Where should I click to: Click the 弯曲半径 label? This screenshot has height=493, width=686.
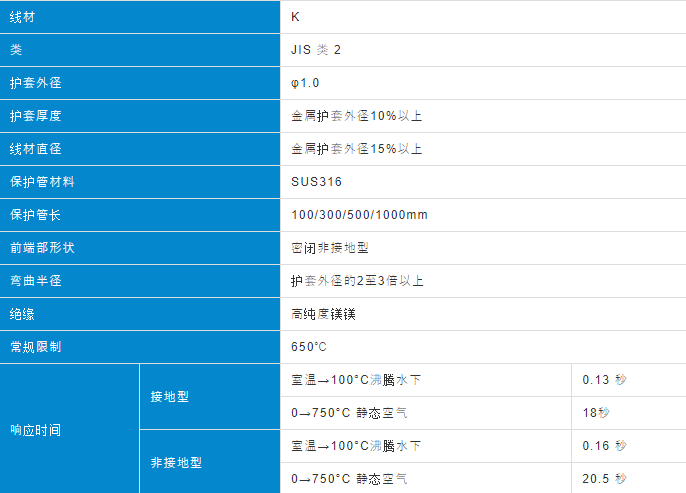pyautogui.click(x=35, y=281)
